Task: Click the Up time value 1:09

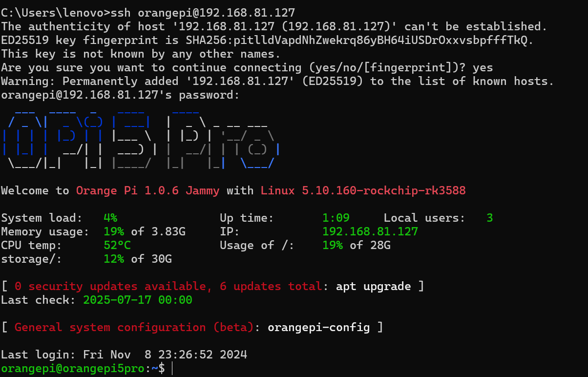Action: [x=336, y=217]
